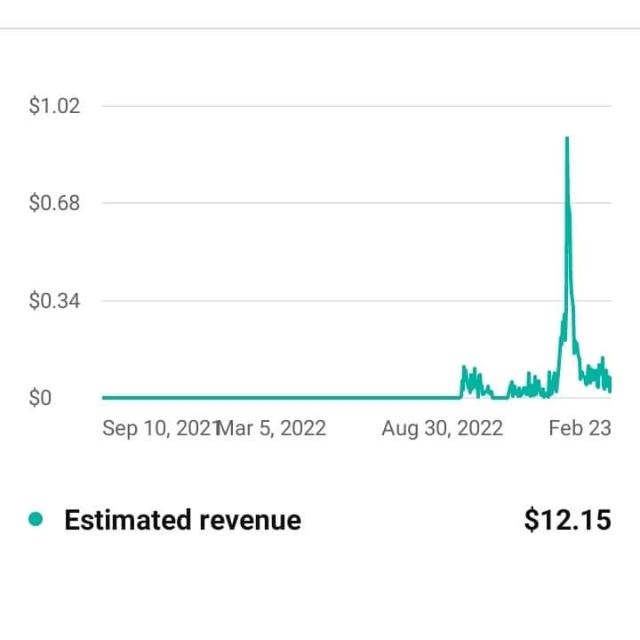The height and width of the screenshot is (640, 640).
Task: Click the $0.68 y-axis label
Action: click(x=55, y=204)
